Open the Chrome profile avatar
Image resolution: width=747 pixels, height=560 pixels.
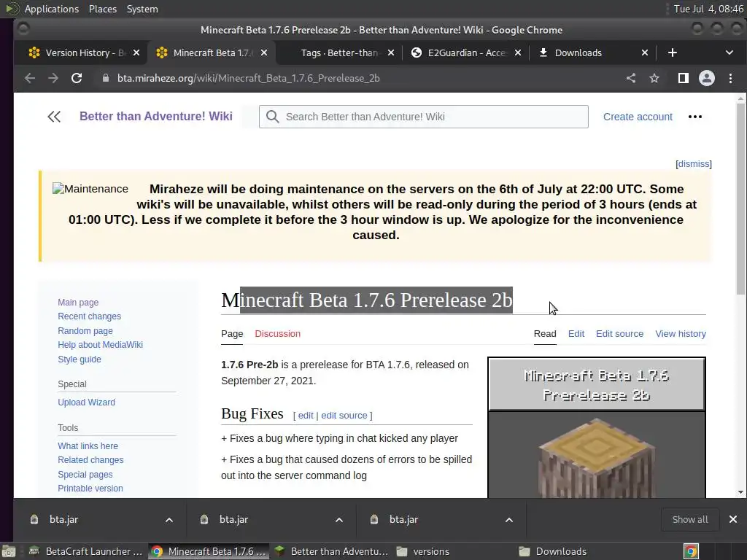[706, 78]
